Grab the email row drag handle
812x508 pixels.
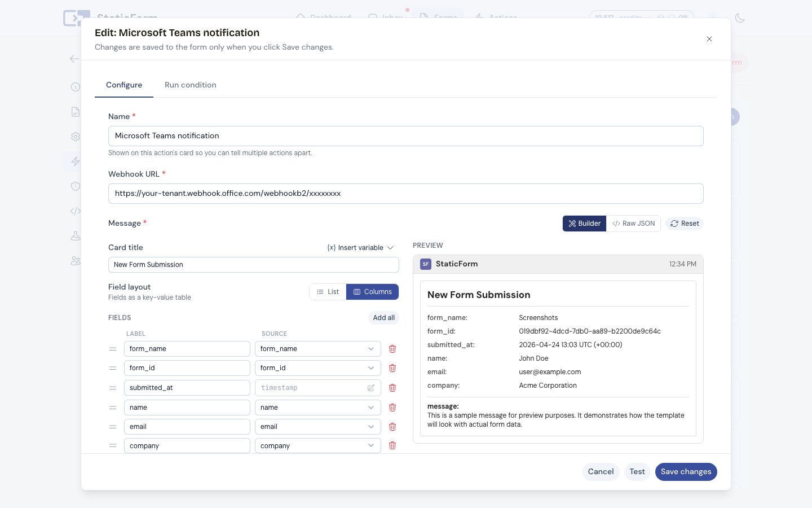(x=113, y=427)
